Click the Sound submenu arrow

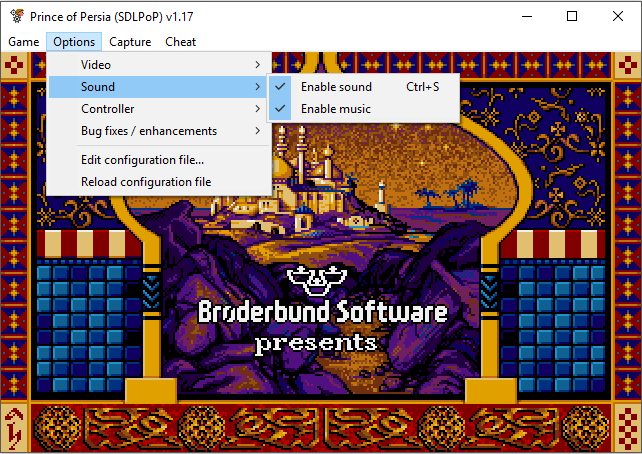(x=257, y=87)
